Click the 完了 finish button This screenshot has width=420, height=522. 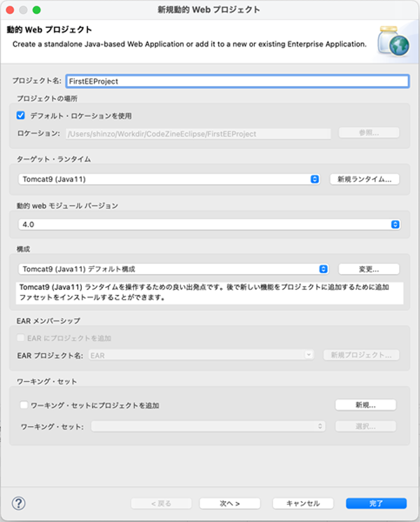coord(376,503)
